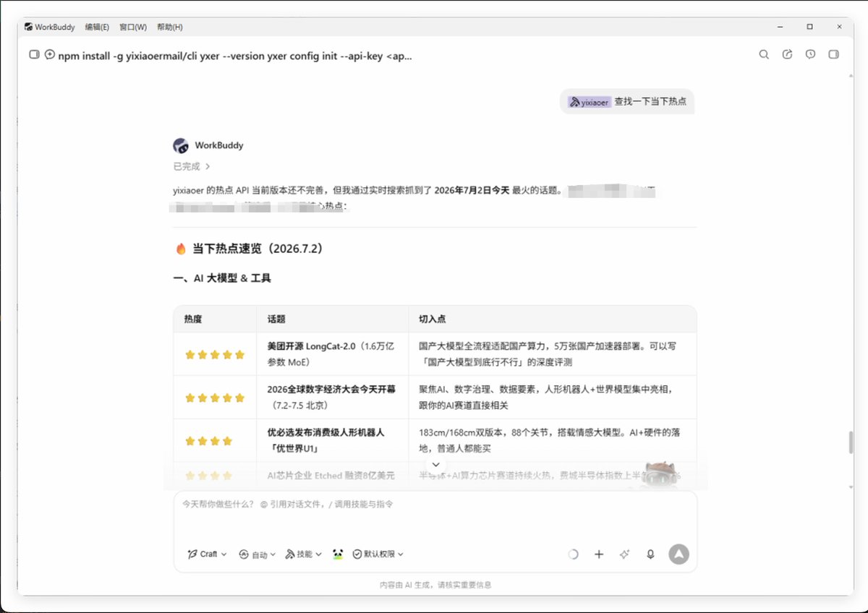The height and width of the screenshot is (613, 868).
Task: Click the plus attachment icon
Action: [599, 554]
